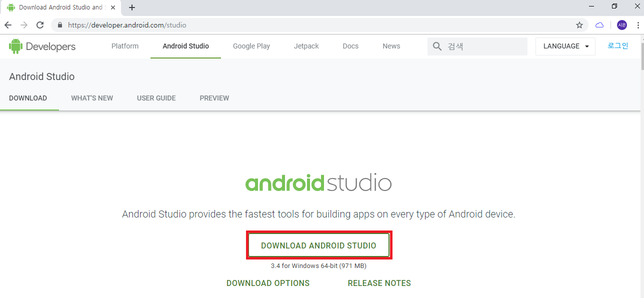Open the purple Chrome profile avatar
644x298 pixels.
click(x=622, y=25)
